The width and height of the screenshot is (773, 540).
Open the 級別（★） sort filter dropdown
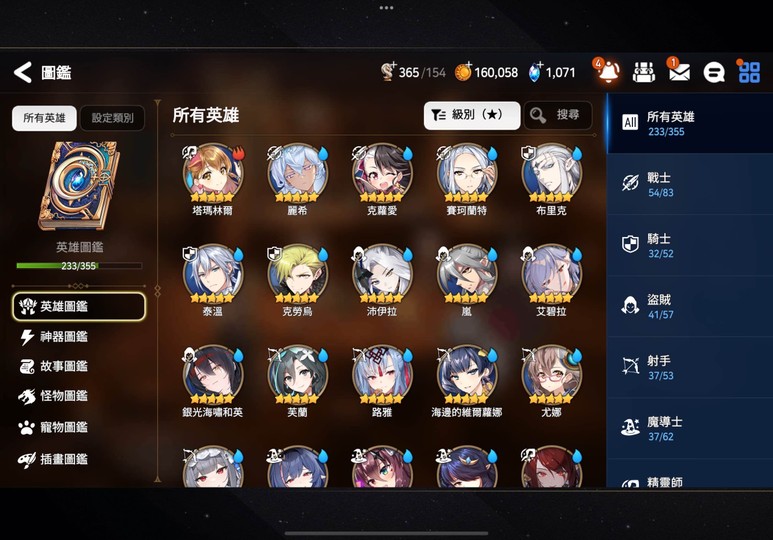click(472, 115)
